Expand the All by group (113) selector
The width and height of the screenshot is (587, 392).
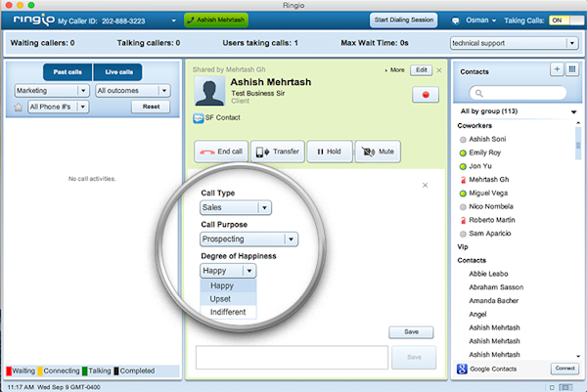pos(518,111)
